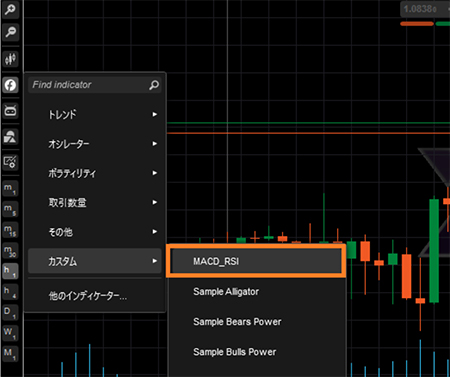Choose MACD_RSI custom indicator
Image resolution: width=450 pixels, height=377 pixels.
256,261
